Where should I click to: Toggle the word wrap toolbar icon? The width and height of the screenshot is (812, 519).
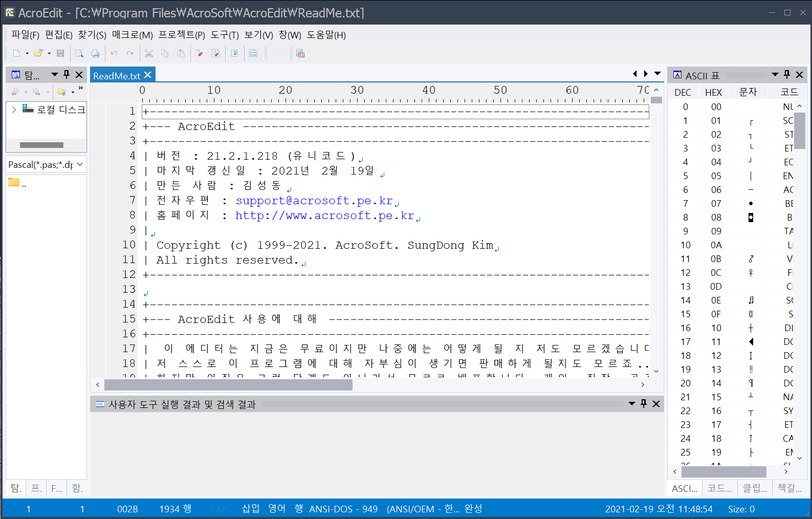(x=234, y=53)
